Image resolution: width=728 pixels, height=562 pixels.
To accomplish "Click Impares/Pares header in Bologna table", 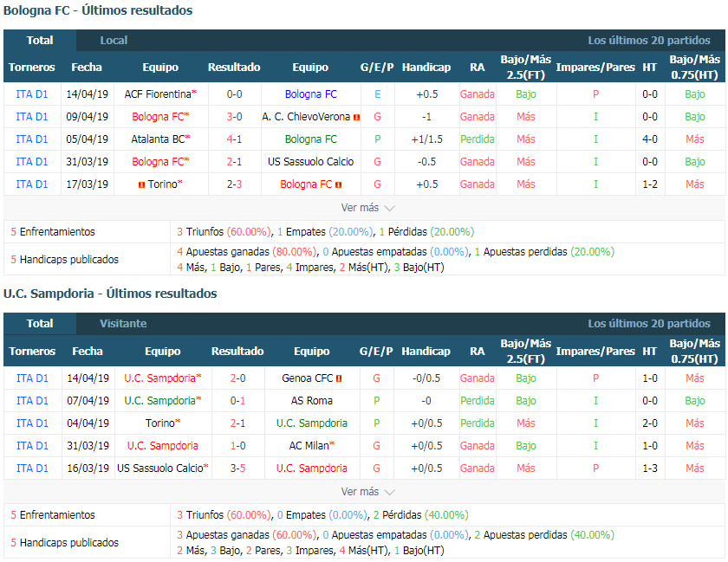I will tap(595, 68).
